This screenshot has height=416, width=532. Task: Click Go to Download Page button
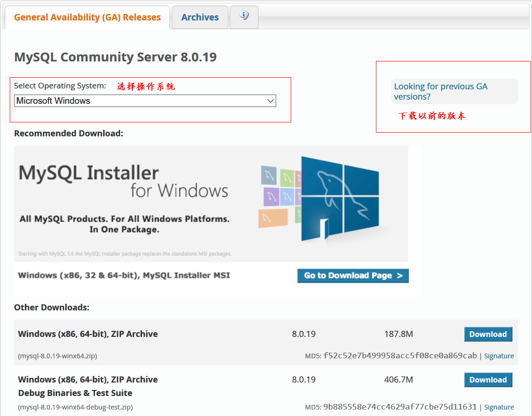coord(353,275)
